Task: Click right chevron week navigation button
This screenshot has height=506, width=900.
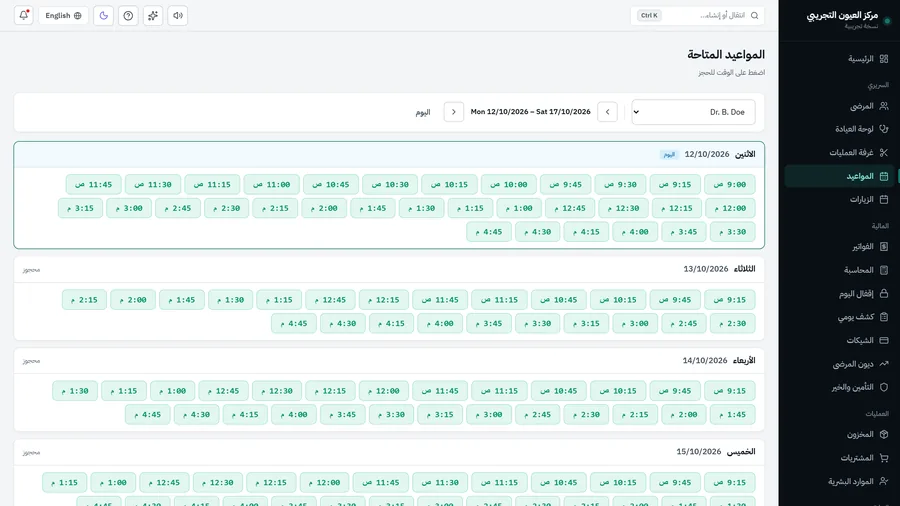Action: point(453,112)
